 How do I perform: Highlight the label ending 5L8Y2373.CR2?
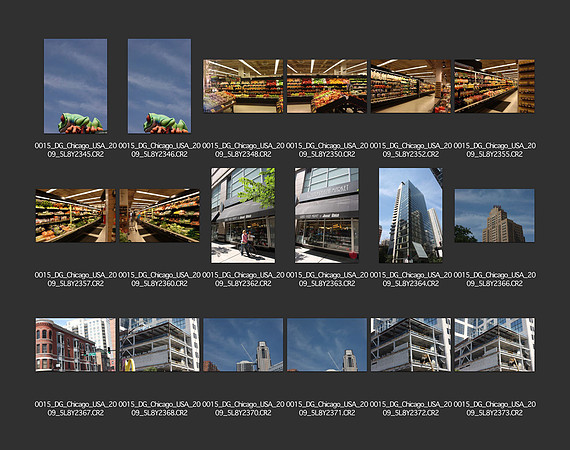pos(494,409)
